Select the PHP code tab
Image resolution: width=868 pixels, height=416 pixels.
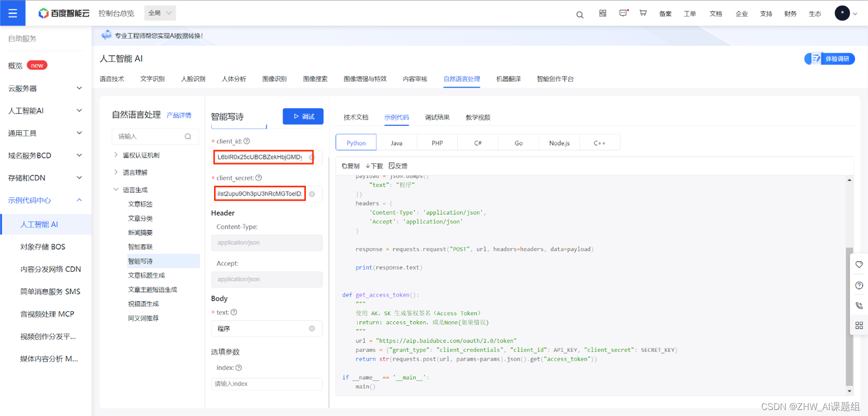tap(437, 143)
